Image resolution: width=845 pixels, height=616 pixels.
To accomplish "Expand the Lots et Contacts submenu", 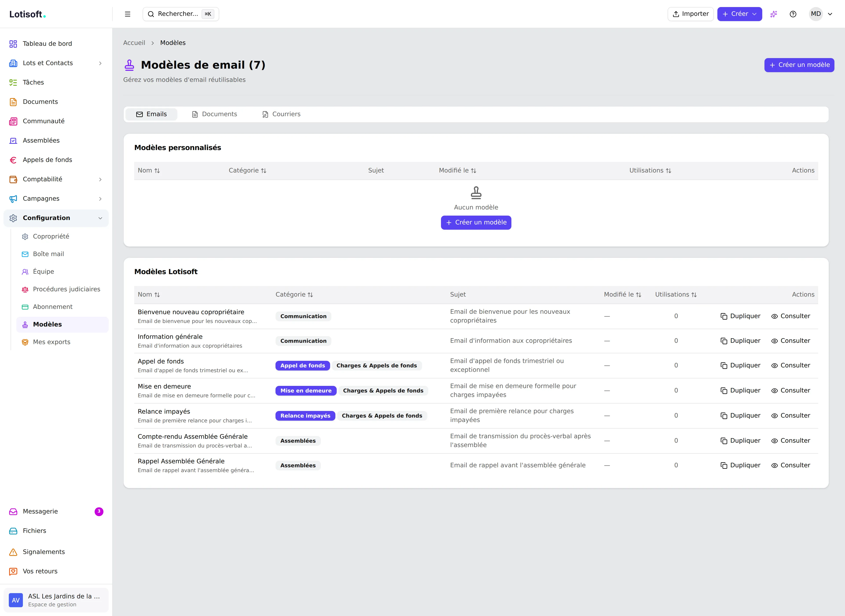I will (x=100, y=63).
